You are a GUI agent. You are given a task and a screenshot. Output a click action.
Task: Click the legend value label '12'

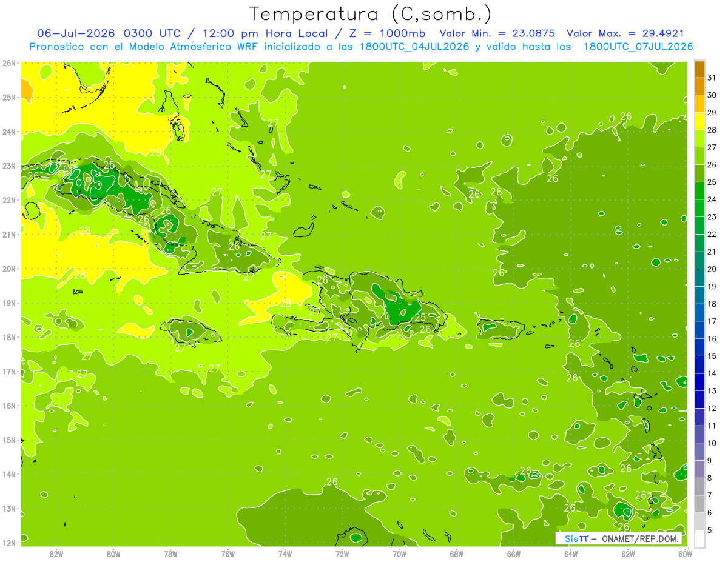pyautogui.click(x=712, y=408)
